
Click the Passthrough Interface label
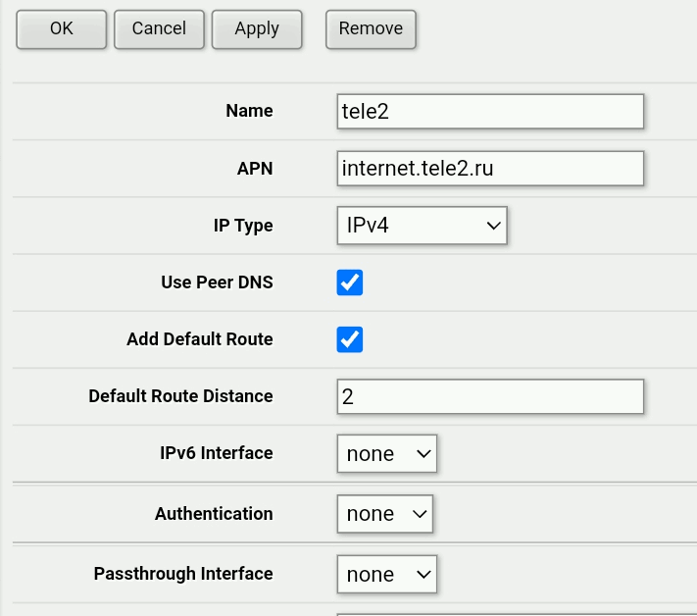[183, 574]
